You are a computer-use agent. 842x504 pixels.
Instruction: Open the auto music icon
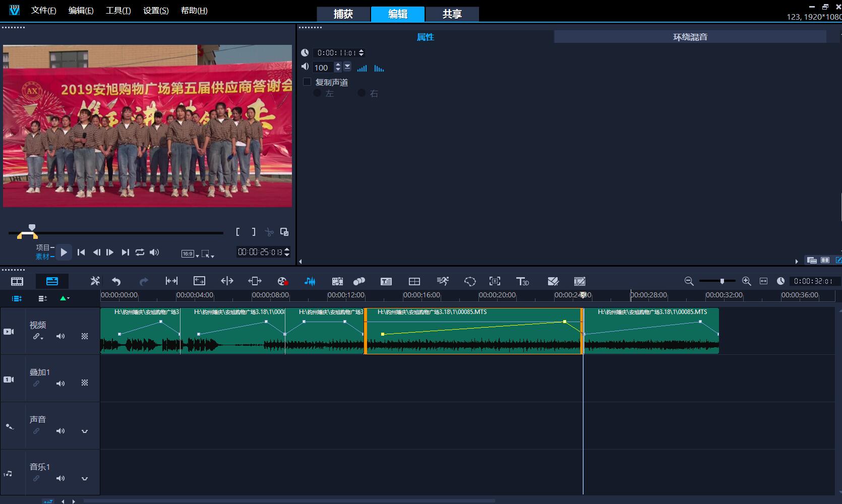[x=337, y=281]
